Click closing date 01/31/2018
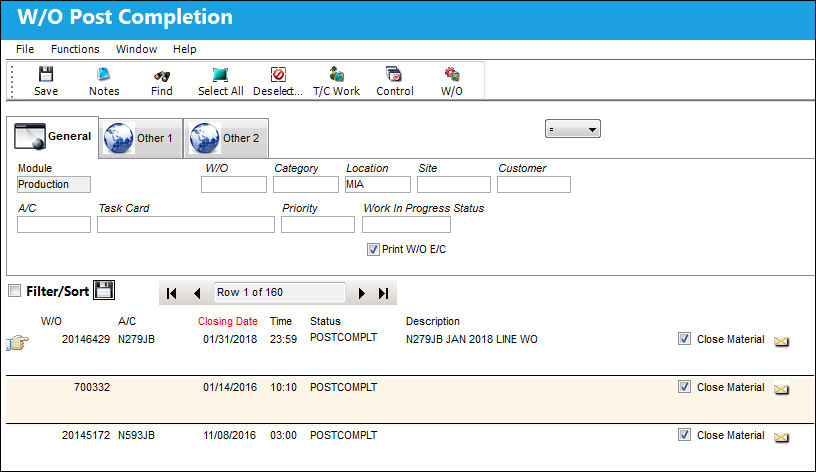 pos(230,339)
